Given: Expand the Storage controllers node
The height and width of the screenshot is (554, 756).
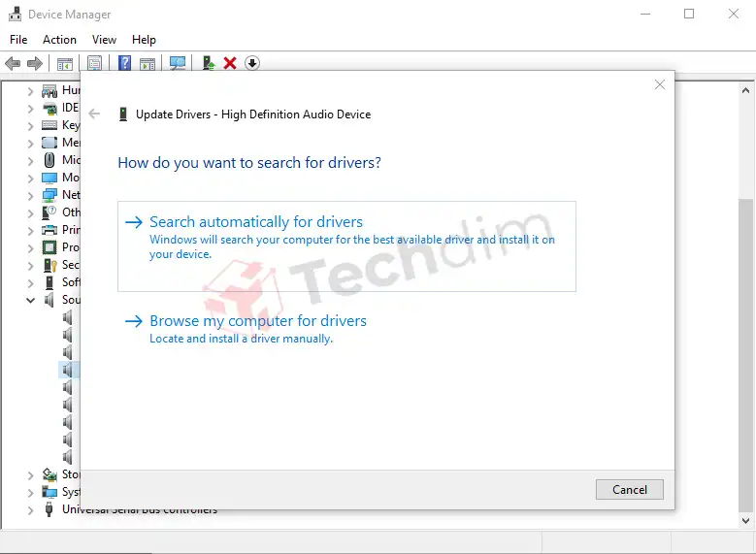Looking at the screenshot, I should 30,475.
